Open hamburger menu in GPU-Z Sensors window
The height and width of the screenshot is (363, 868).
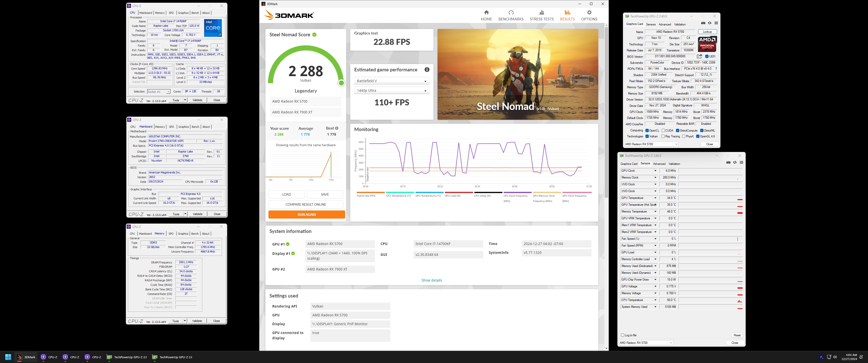(741, 163)
